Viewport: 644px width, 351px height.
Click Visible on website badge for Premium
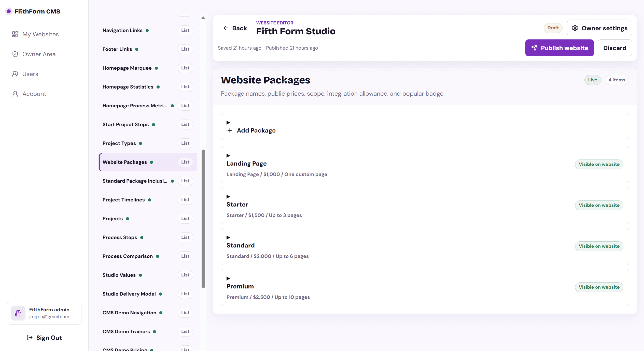pos(599,287)
